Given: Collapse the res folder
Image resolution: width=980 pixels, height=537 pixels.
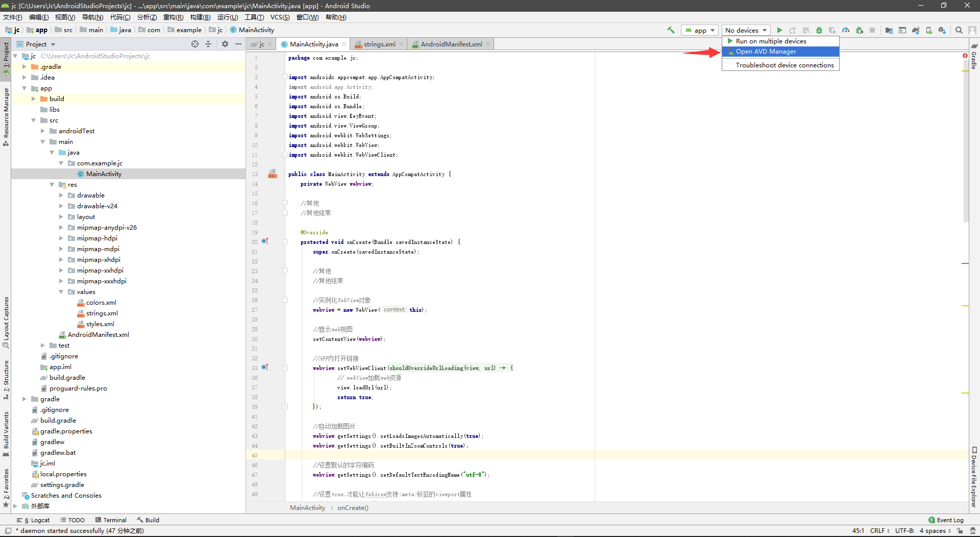Looking at the screenshot, I should click(x=52, y=184).
